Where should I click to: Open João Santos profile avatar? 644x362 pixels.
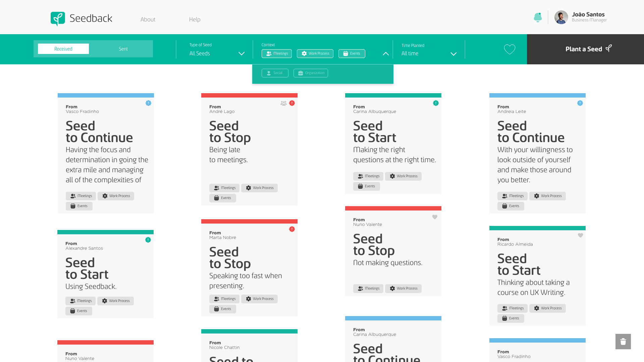click(x=561, y=17)
